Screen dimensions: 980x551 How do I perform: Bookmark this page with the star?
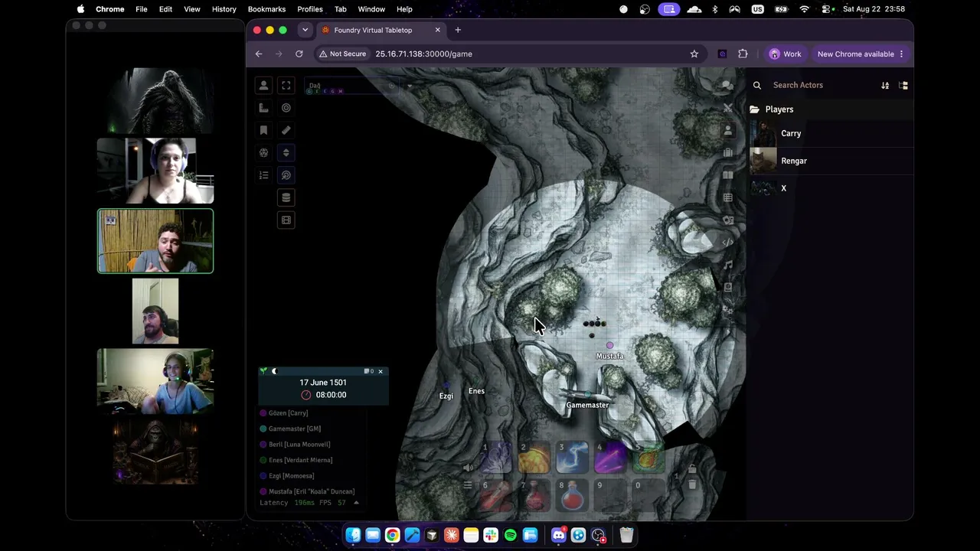[x=694, y=54]
